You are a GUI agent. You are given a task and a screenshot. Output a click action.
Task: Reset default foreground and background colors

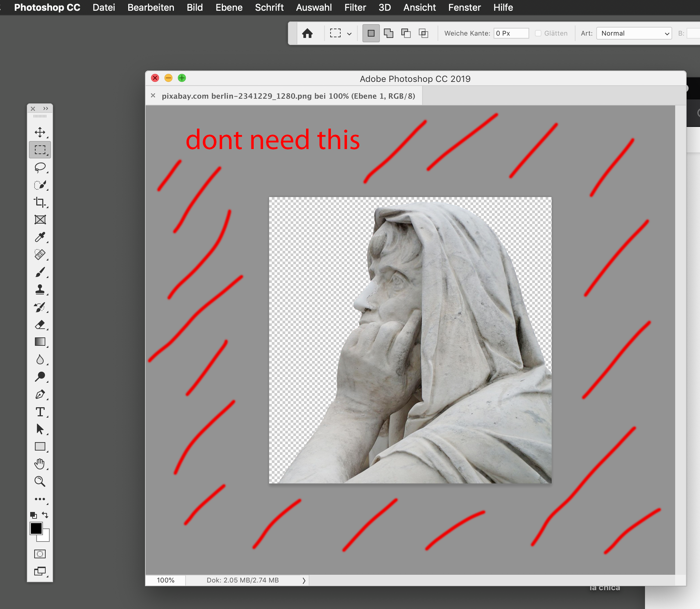(x=33, y=515)
